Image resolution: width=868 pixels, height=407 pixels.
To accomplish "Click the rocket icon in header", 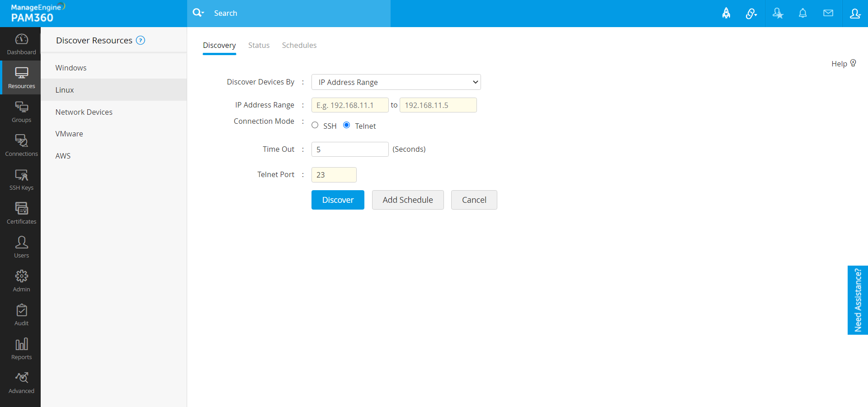I will [726, 13].
